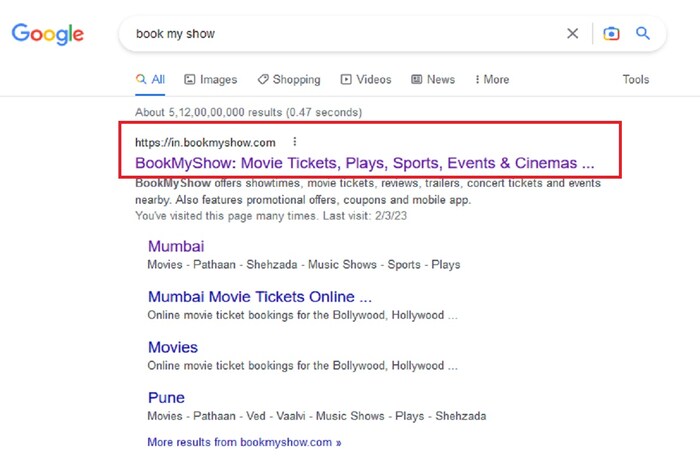
Task: Click the Pune description 'Movies - Pathaan - Ved'
Action: 317,416
